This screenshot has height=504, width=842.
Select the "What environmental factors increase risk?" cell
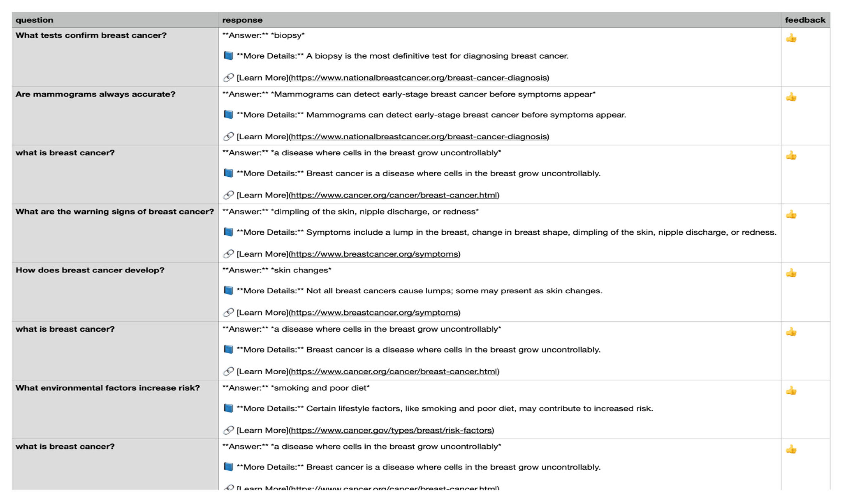(107, 388)
